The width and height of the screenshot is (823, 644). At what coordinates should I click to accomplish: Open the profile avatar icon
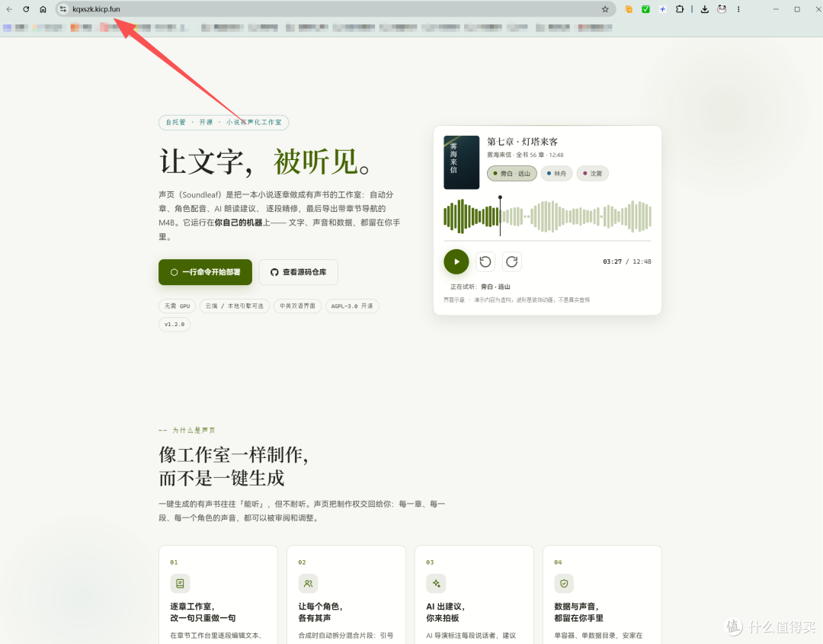pos(722,9)
